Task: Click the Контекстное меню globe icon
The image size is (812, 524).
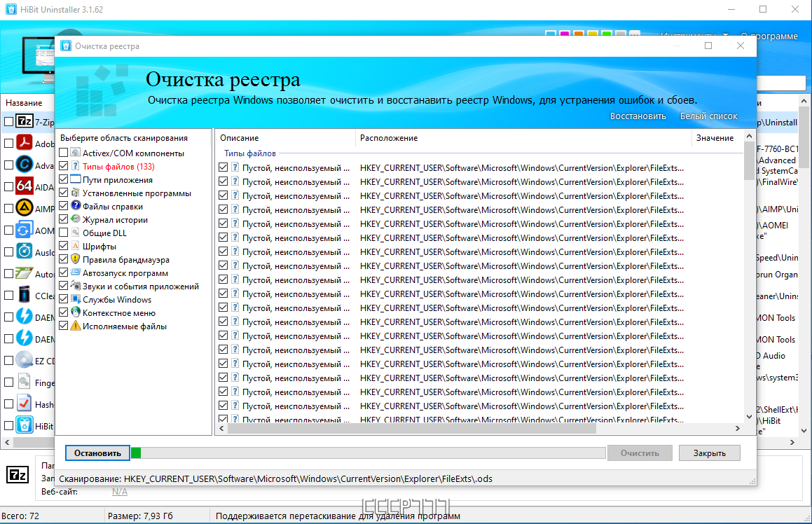Action: tap(76, 312)
